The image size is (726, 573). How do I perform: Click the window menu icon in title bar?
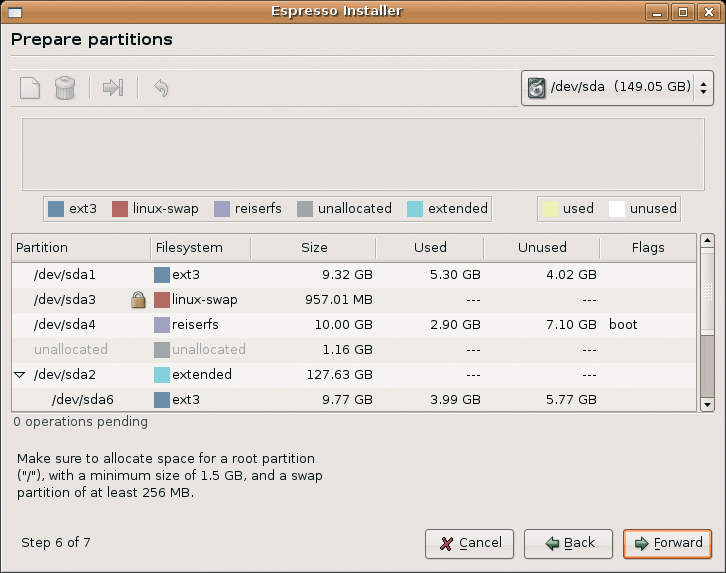point(15,12)
